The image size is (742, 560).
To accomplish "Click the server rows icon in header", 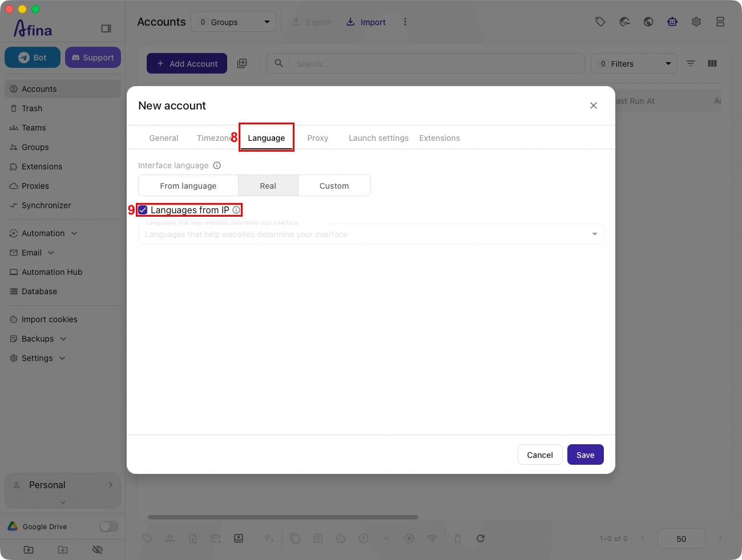I will 720,22.
